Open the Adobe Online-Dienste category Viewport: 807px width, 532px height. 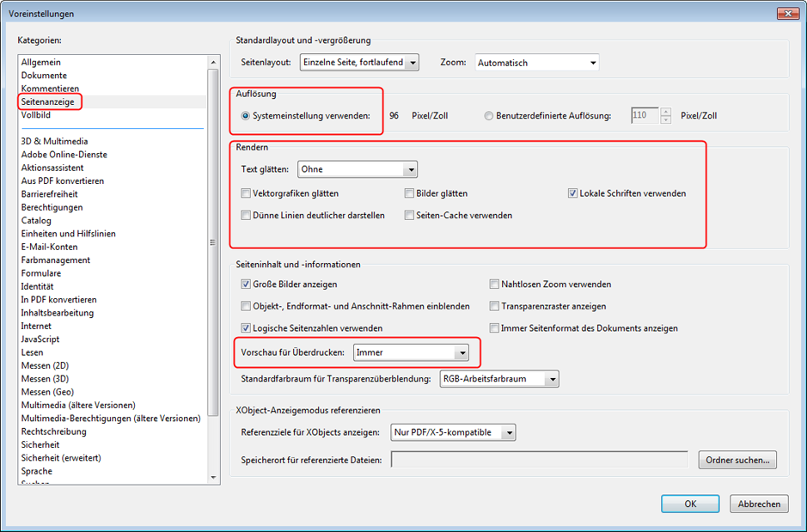(64, 155)
